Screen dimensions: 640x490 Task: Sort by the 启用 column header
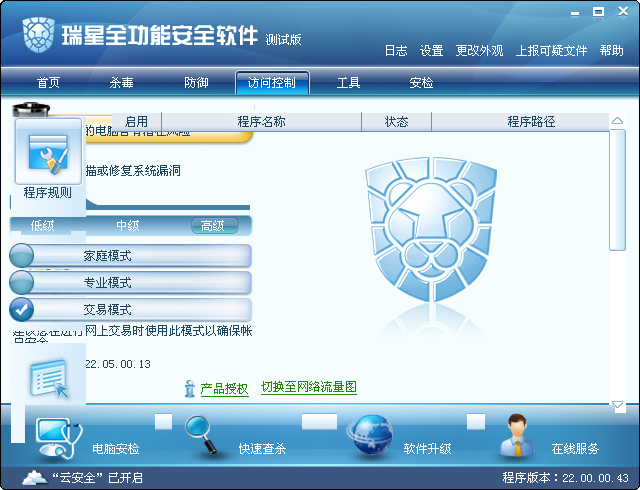pyautogui.click(x=136, y=122)
